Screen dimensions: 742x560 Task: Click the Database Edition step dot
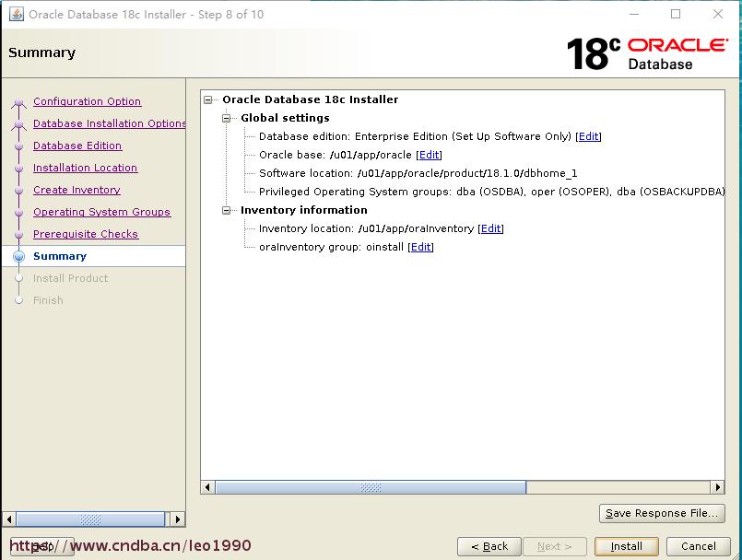pos(19,146)
